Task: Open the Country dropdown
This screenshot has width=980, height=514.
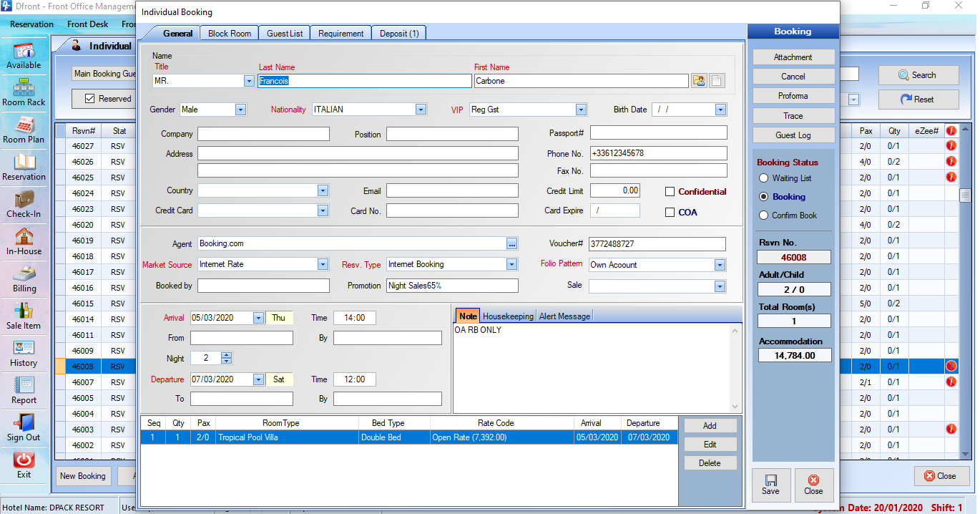Action: coord(323,191)
